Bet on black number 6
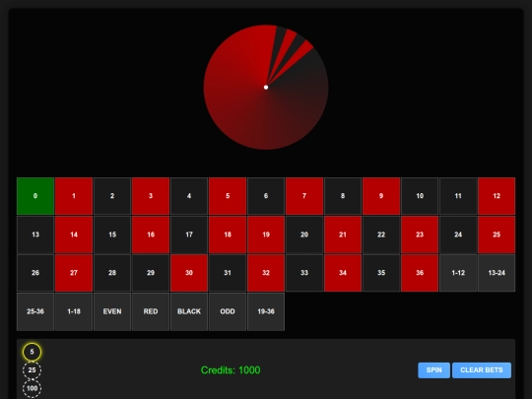This screenshot has height=399, width=532. click(266, 196)
